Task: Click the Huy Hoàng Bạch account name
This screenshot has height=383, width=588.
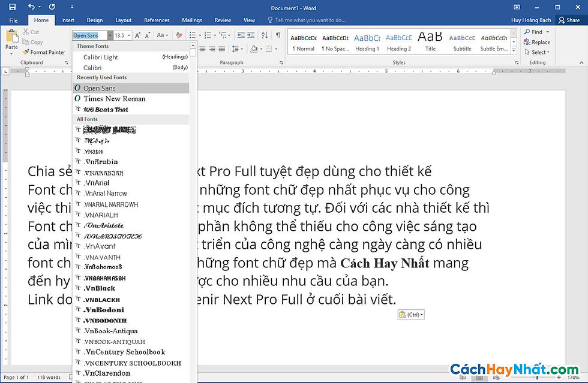Action: click(x=530, y=20)
